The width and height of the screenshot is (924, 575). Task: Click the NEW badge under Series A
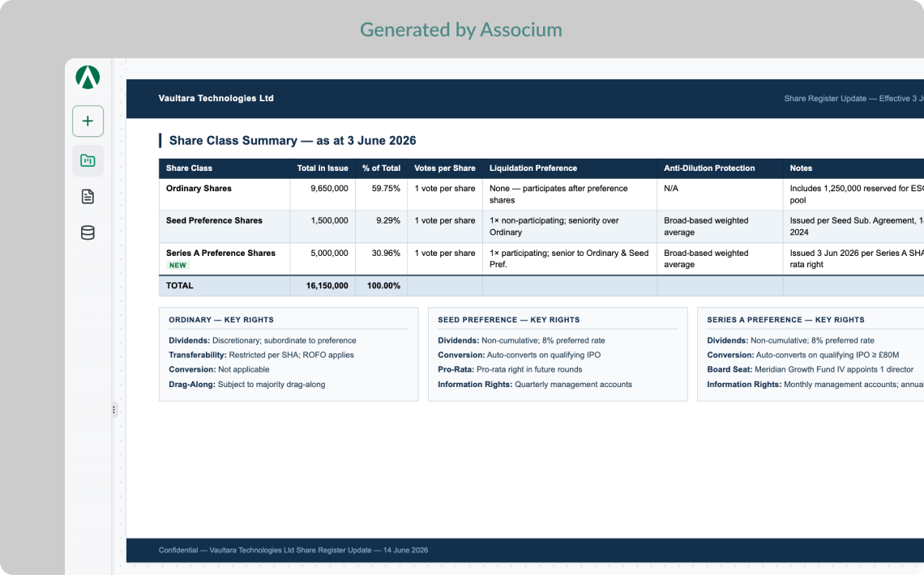[x=178, y=266]
